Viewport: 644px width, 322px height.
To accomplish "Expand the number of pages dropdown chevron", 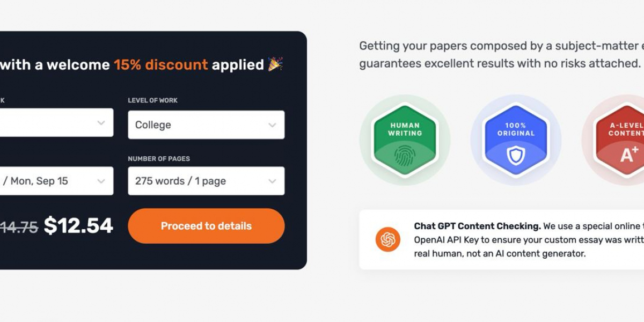I will (x=272, y=181).
